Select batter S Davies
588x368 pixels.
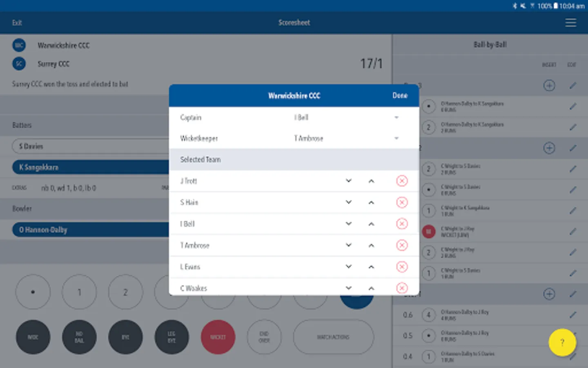click(x=91, y=146)
